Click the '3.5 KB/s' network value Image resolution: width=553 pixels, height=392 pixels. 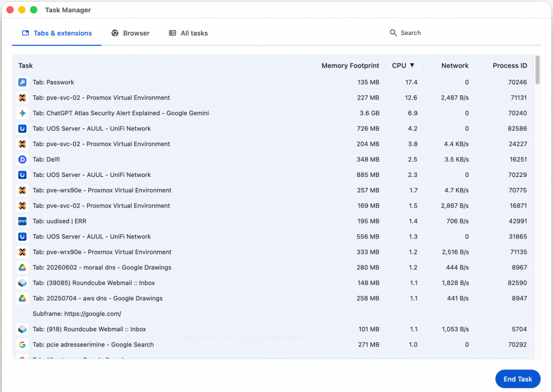457,159
